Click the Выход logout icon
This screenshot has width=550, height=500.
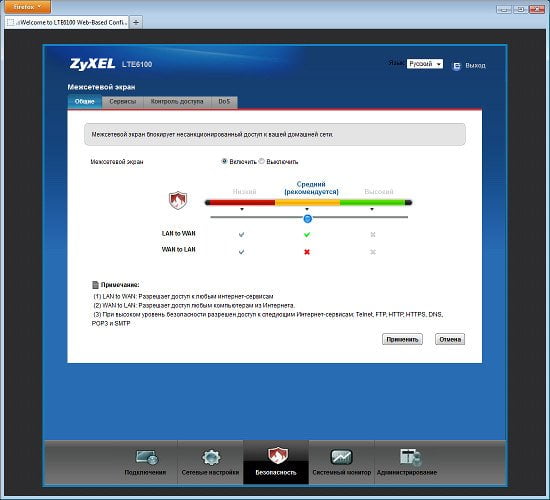[456, 66]
